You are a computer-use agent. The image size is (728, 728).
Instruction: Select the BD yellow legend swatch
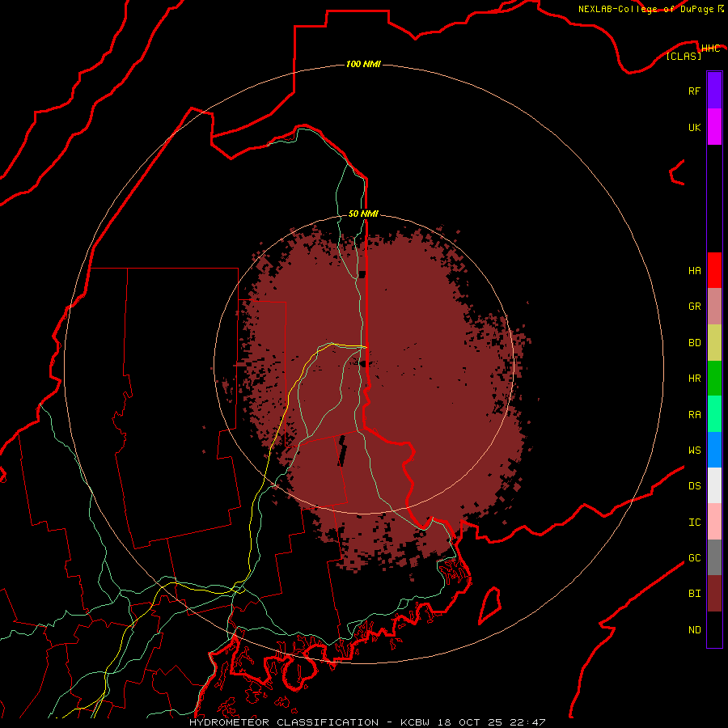714,343
